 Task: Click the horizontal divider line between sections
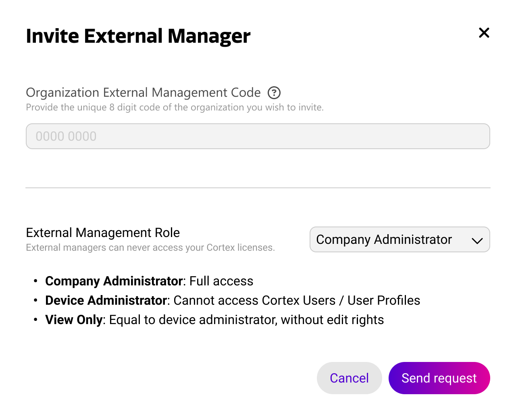pyautogui.click(x=258, y=188)
